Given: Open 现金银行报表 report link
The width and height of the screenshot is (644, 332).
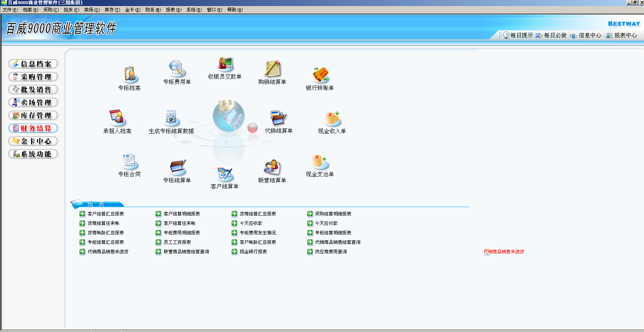Looking at the screenshot, I should point(254,252).
